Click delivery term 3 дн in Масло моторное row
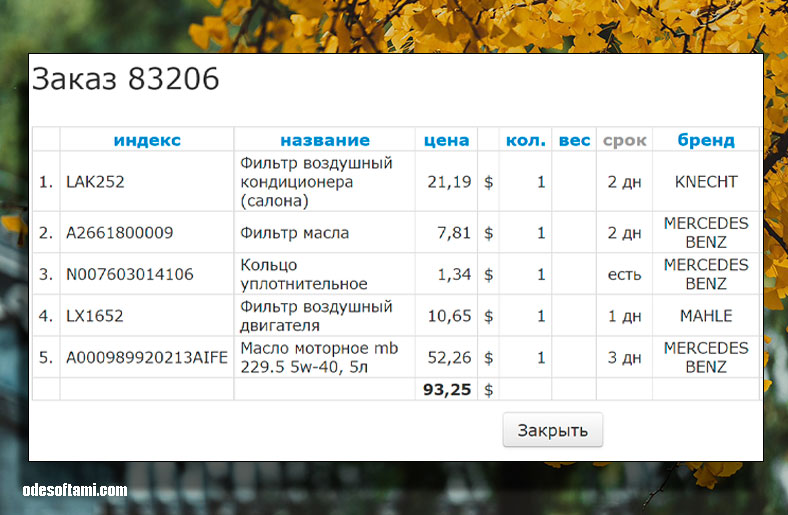The image size is (788, 515). click(624, 357)
